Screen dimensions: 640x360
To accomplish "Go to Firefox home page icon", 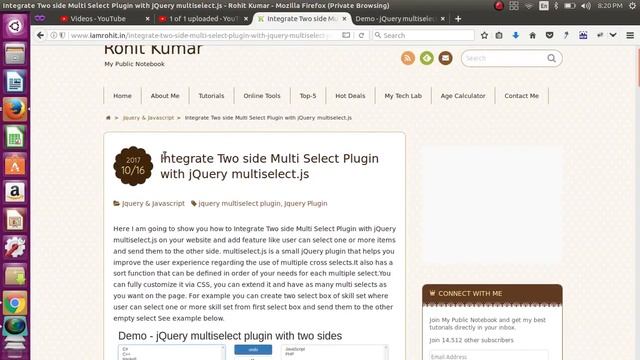I will pos(533,35).
